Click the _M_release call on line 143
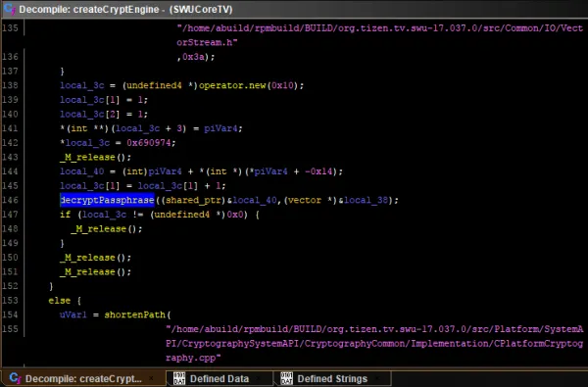Viewport: 588px width, 387px height. (88, 157)
